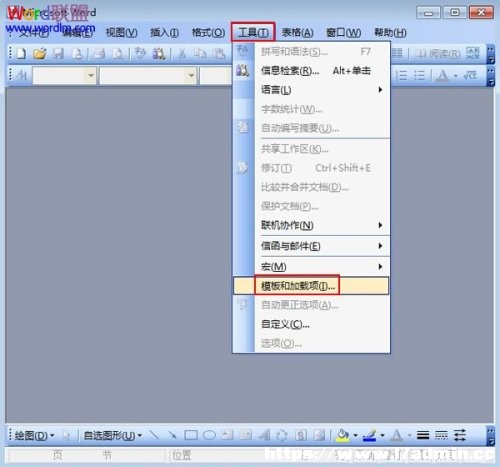Open the 帮助(H) menu

click(x=390, y=33)
